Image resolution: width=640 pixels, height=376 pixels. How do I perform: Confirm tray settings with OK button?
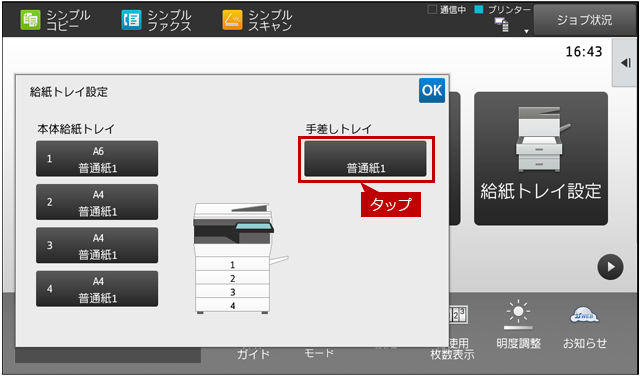[432, 90]
